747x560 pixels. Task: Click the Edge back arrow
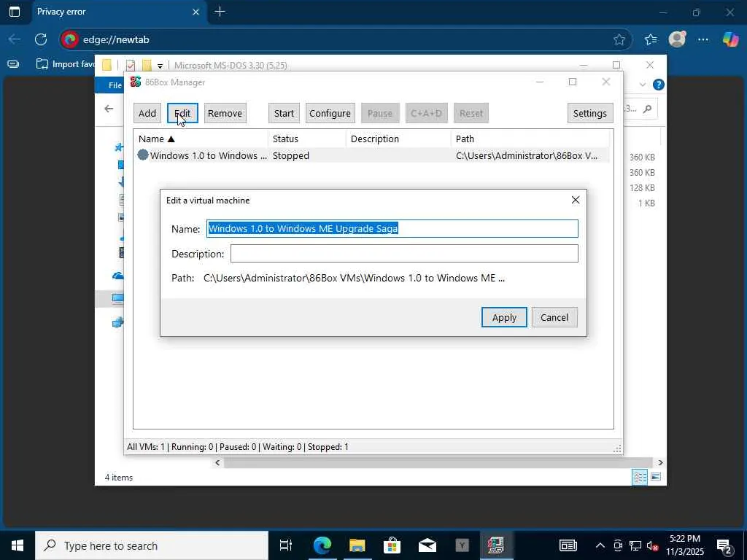15,39
